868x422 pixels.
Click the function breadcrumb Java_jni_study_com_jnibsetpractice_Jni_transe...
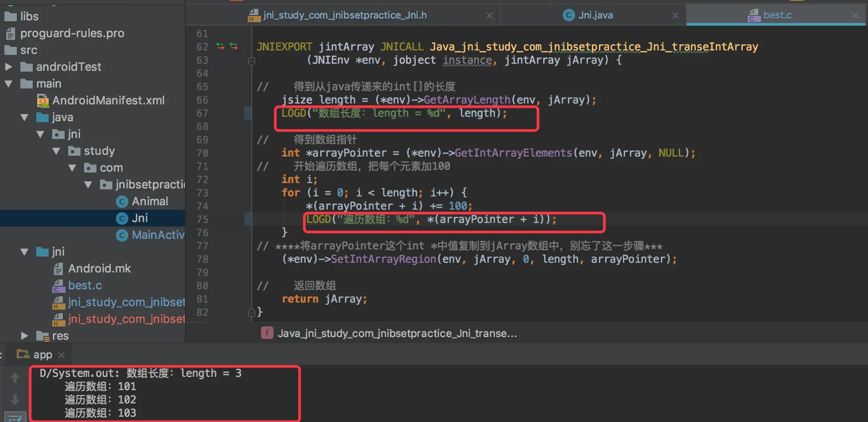click(x=397, y=333)
